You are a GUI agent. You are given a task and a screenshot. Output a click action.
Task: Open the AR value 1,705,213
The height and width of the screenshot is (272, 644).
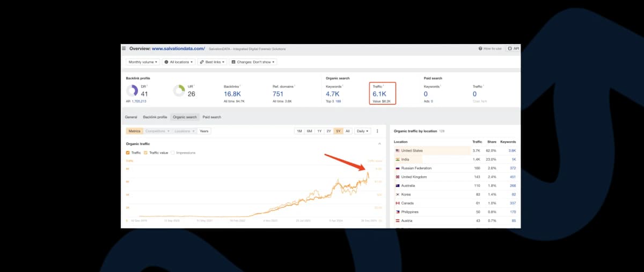(138, 101)
